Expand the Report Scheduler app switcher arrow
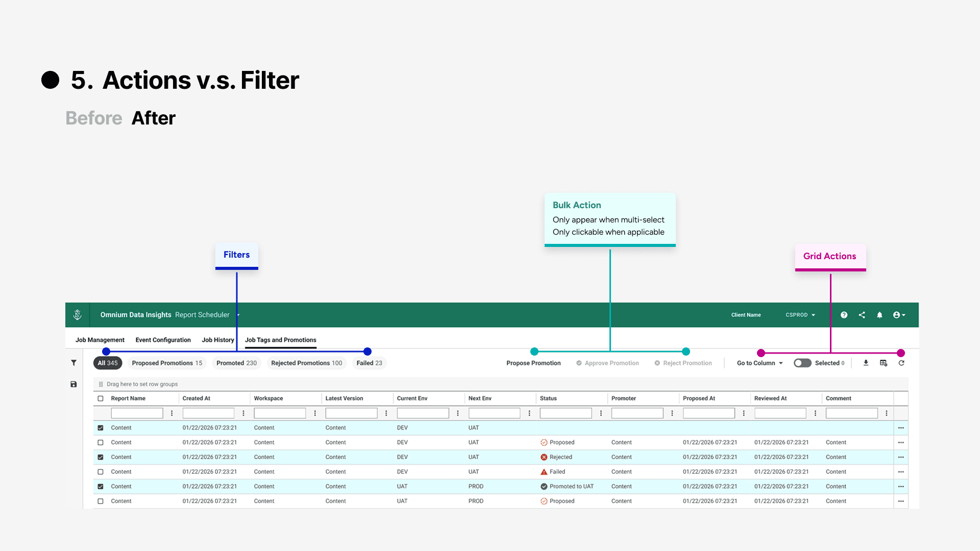 (x=238, y=315)
